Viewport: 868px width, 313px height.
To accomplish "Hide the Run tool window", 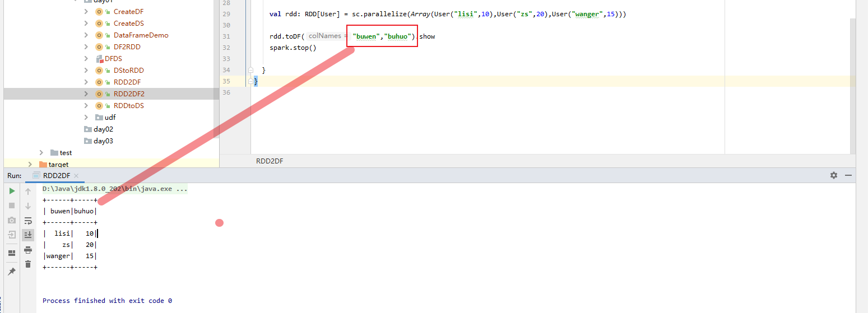I will tap(850, 175).
